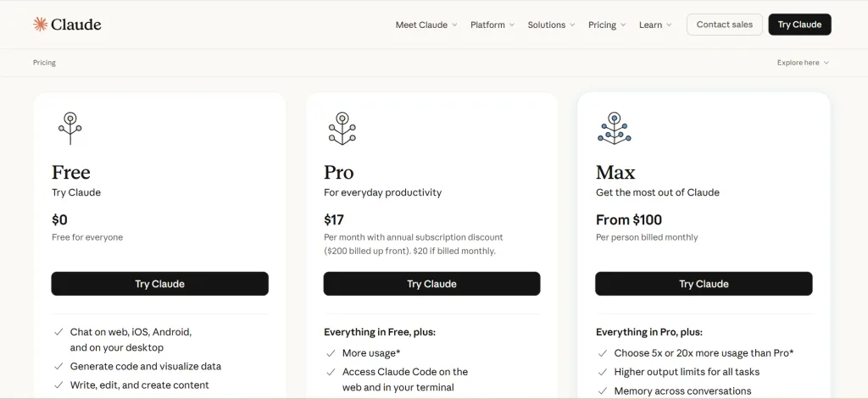Click checkmark next to 'More usage*'
Image resolution: width=868 pixels, height=399 pixels.
[331, 353]
